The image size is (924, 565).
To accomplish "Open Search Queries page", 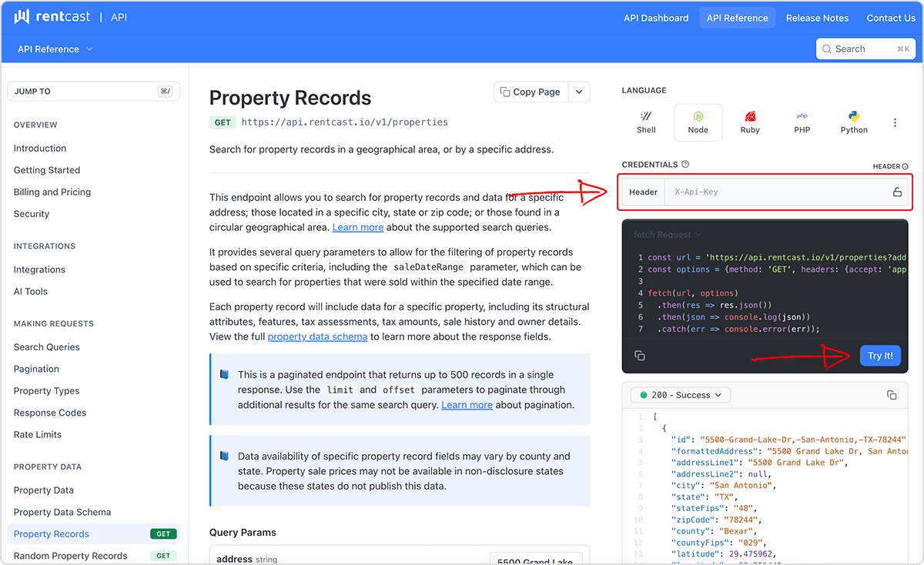I will (47, 347).
